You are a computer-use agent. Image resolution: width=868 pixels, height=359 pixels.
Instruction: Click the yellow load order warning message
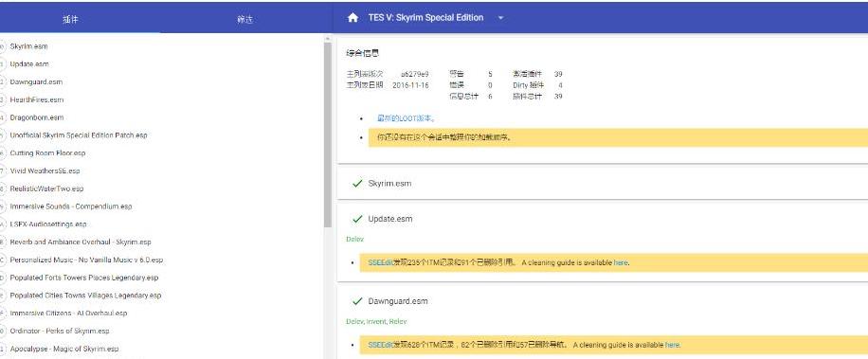(x=618, y=137)
